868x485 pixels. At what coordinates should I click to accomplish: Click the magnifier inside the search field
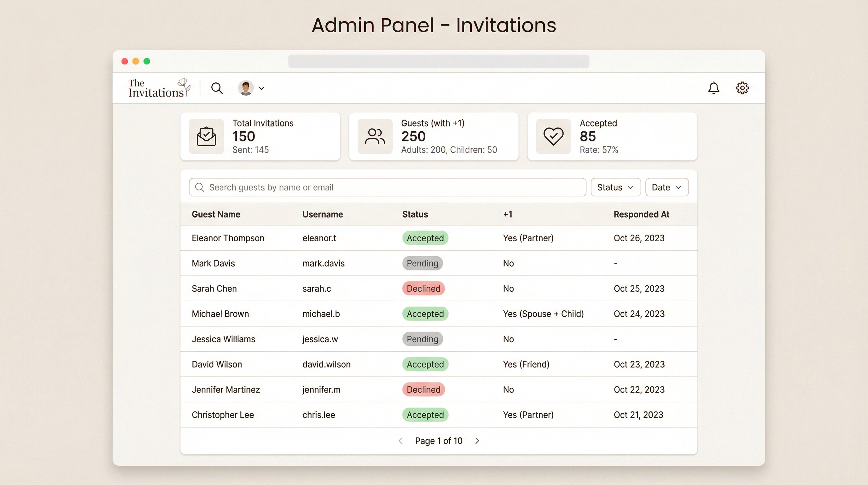(x=200, y=187)
